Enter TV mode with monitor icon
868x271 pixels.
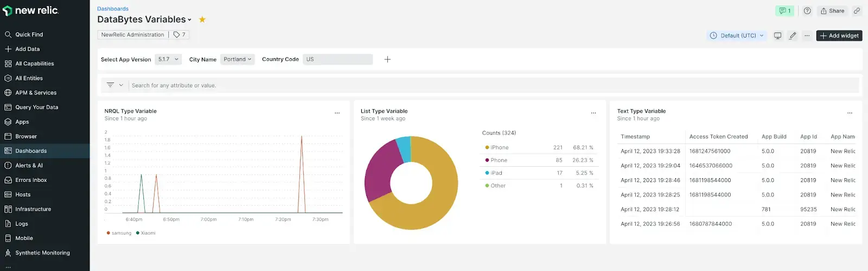point(777,36)
